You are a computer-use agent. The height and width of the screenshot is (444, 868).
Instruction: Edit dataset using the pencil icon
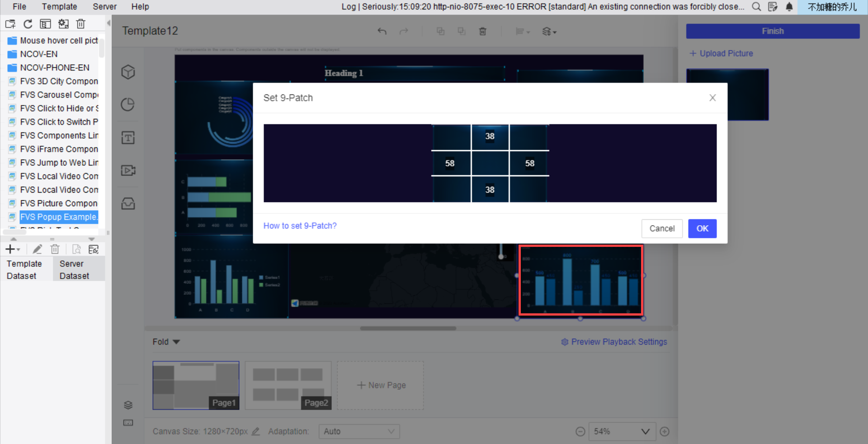tap(38, 249)
